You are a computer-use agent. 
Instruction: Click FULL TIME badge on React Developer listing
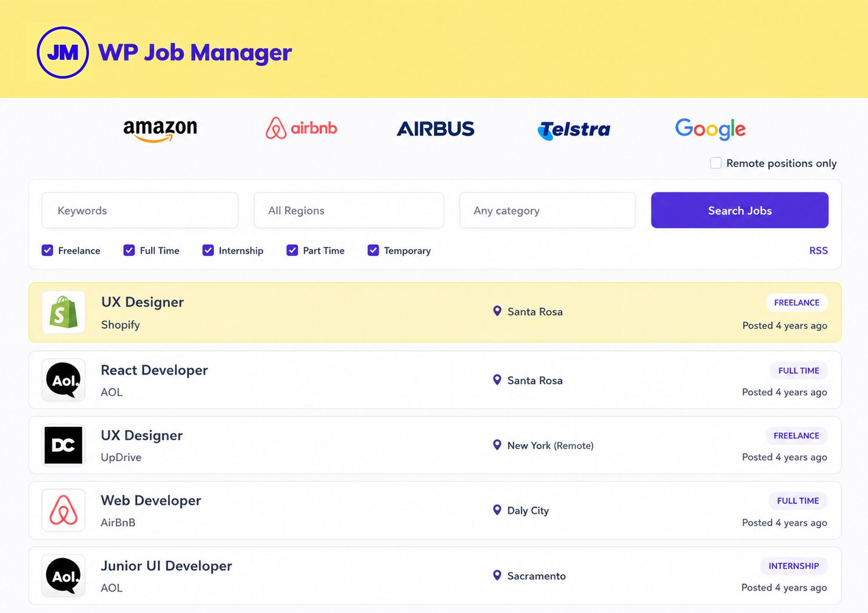pyautogui.click(x=798, y=370)
